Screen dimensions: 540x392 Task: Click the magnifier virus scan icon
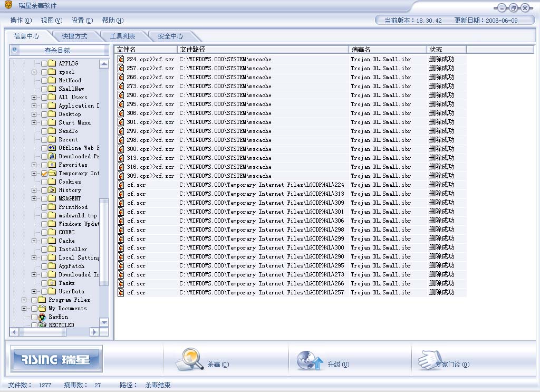[190, 360]
